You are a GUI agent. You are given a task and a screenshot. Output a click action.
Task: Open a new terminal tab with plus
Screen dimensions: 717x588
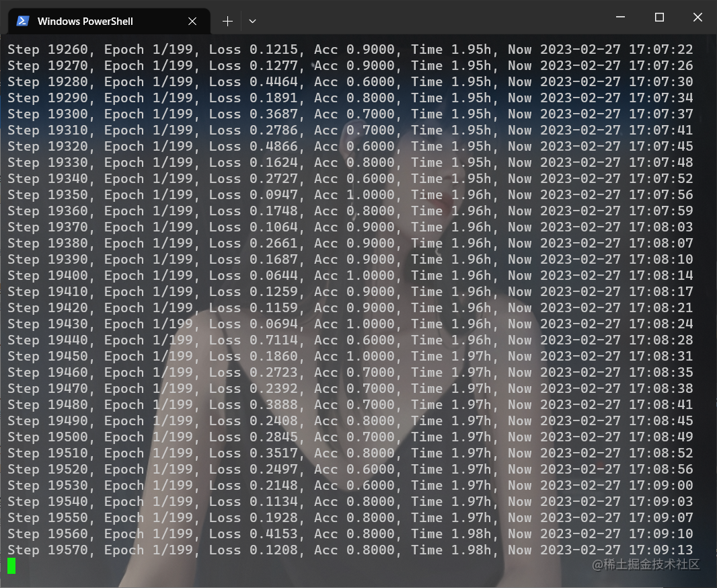click(227, 21)
